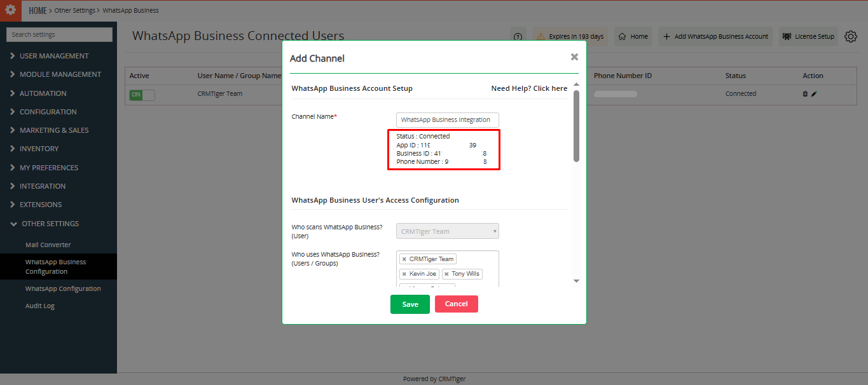Click the Channel Name input field
This screenshot has height=385, width=868.
(x=448, y=119)
